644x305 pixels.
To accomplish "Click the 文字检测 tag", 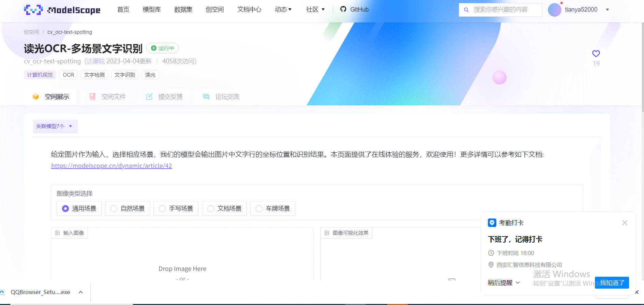I will (x=94, y=75).
